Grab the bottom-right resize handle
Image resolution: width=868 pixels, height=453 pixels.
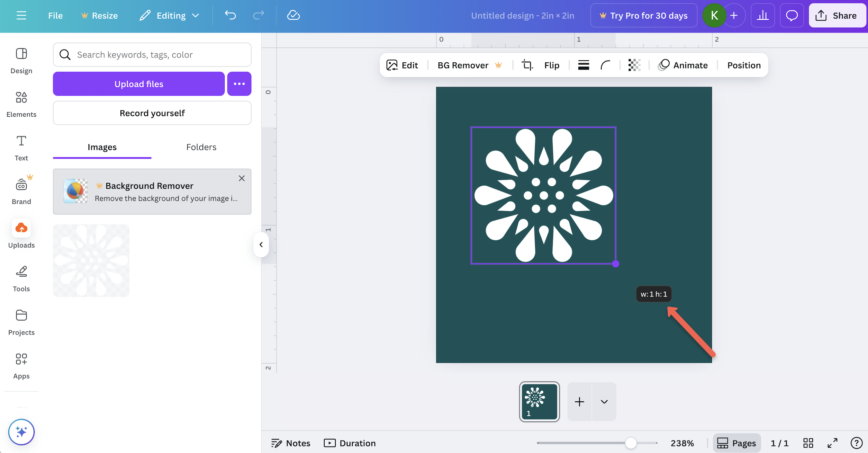[x=615, y=264]
